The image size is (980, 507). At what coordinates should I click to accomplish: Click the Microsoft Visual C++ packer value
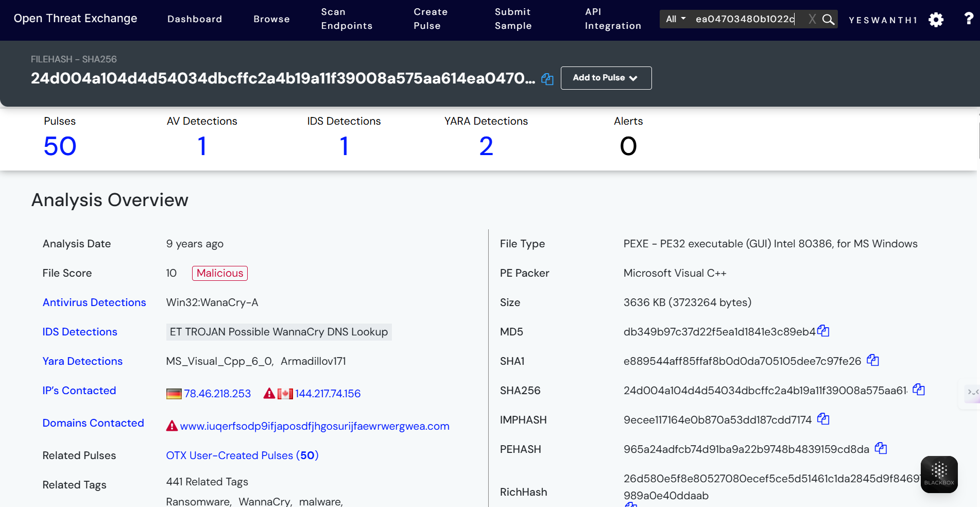click(675, 273)
